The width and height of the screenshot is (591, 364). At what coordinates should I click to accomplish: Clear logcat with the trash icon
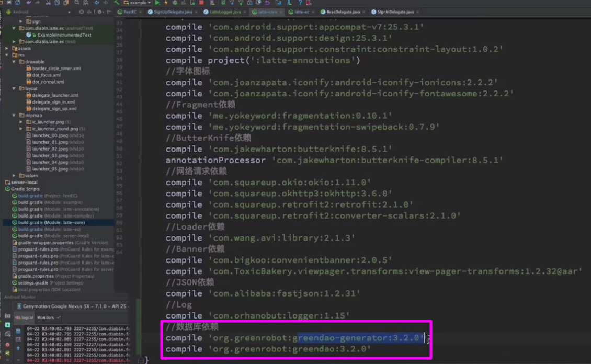point(18,331)
